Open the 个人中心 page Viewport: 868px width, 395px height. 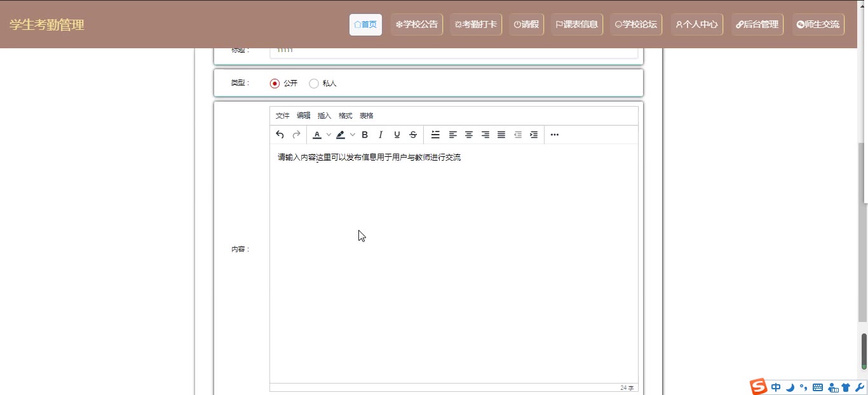point(696,25)
